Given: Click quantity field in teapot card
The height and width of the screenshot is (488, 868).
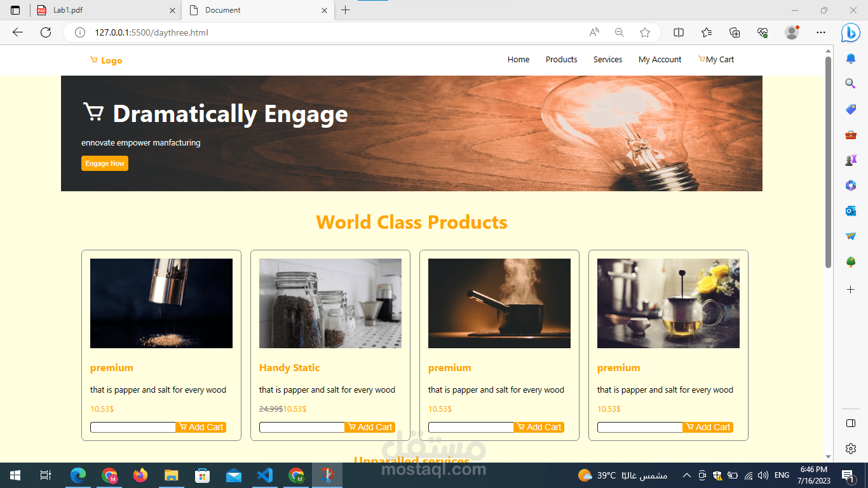Looking at the screenshot, I should (x=640, y=428).
